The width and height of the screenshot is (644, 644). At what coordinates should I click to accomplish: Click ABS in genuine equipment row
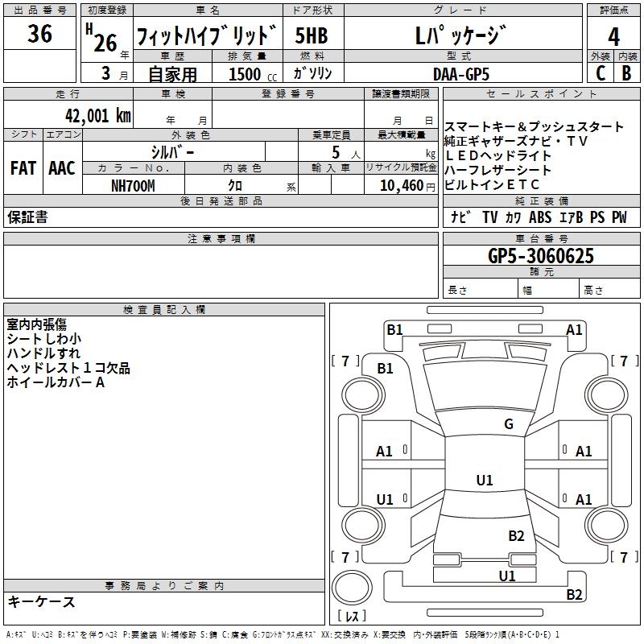[540, 217]
